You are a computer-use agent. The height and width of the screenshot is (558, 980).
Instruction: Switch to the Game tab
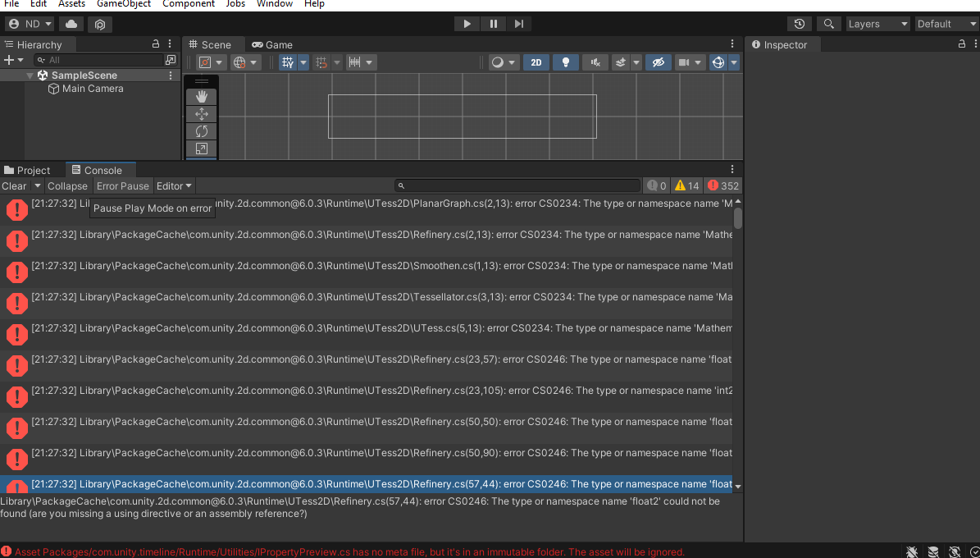click(272, 44)
